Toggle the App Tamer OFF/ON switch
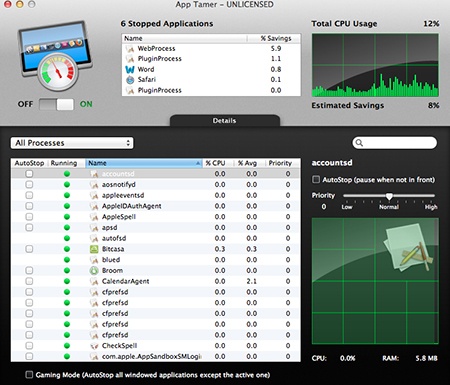This screenshot has width=450, height=385. click(56, 104)
